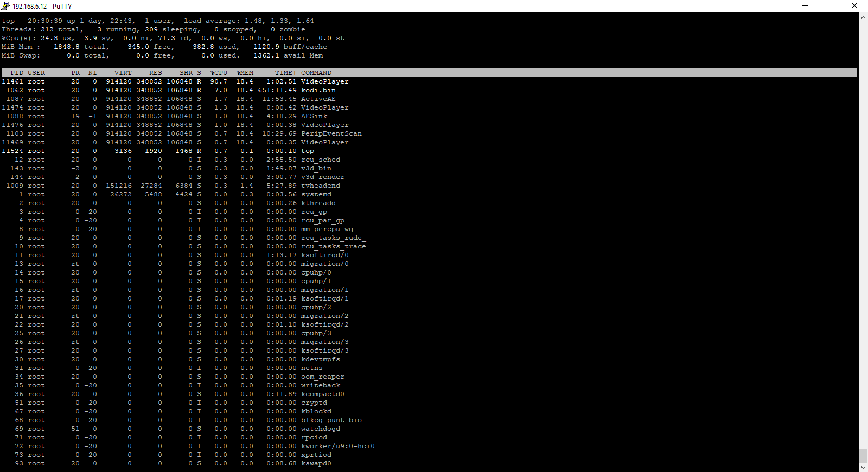
Task: Select the kodi.bin process row
Action: 318,91
